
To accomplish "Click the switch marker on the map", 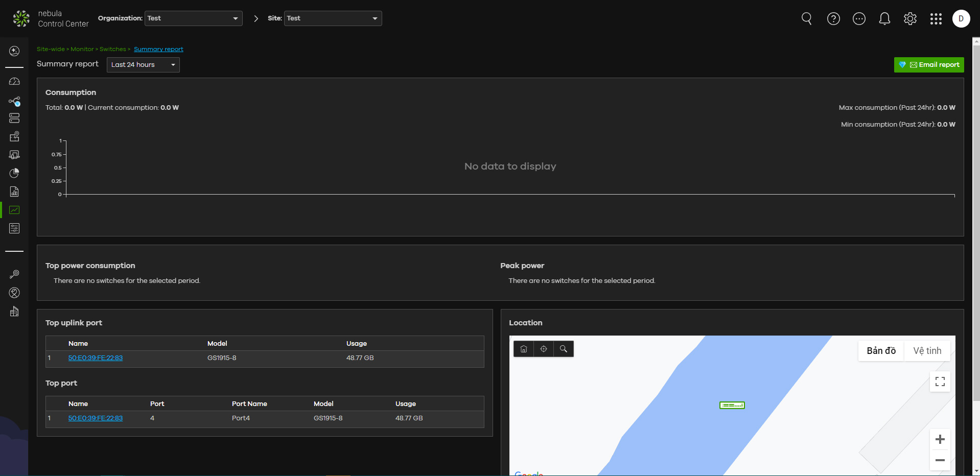I will pyautogui.click(x=732, y=406).
